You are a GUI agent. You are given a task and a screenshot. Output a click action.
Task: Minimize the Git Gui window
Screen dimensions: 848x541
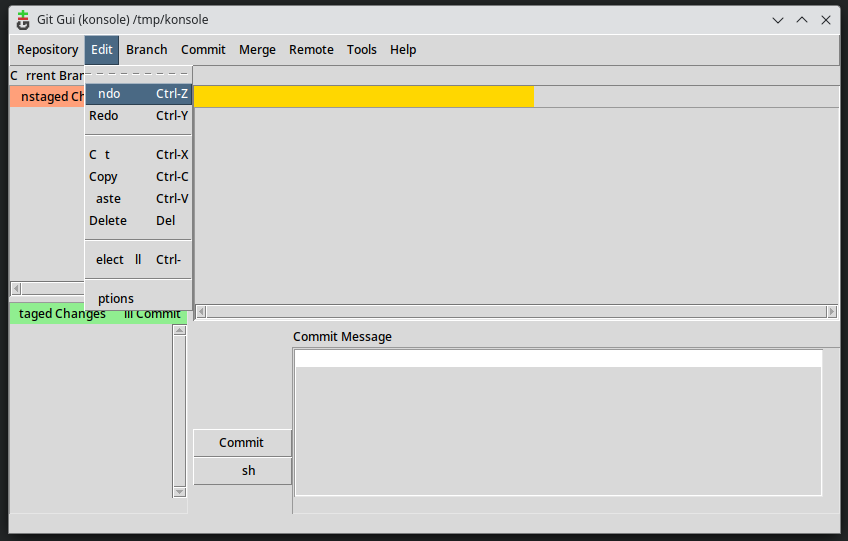[x=778, y=20]
